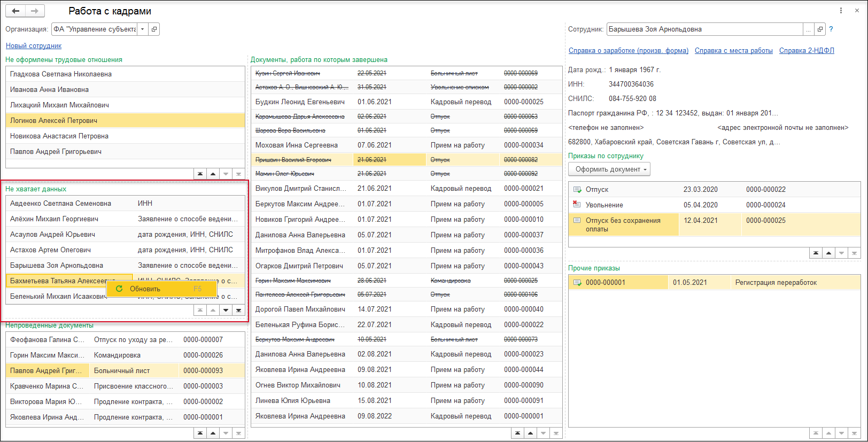Jump to first row in 'Непроведенные документы' list
The image size is (868, 442).
[x=200, y=433]
